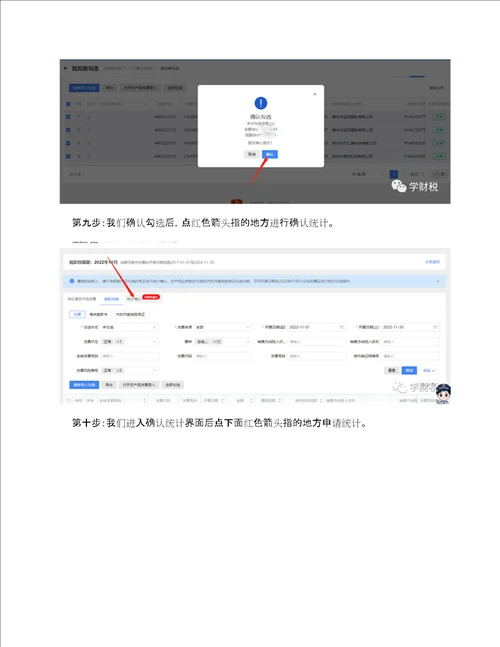Open the 10条/页 page size dropdown
The image size is (500, 647).
click(x=361, y=174)
